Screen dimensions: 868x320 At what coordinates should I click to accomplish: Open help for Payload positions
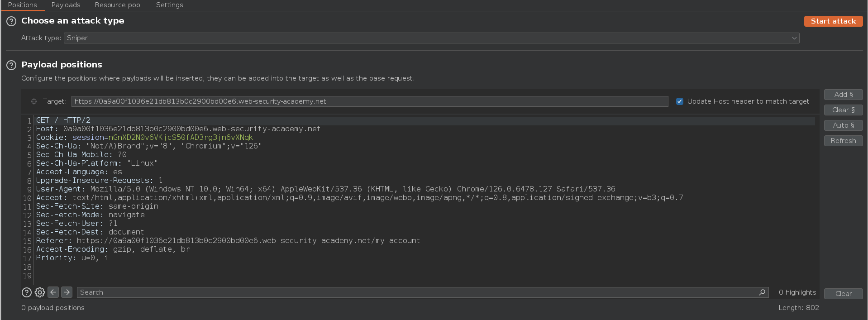pos(11,65)
